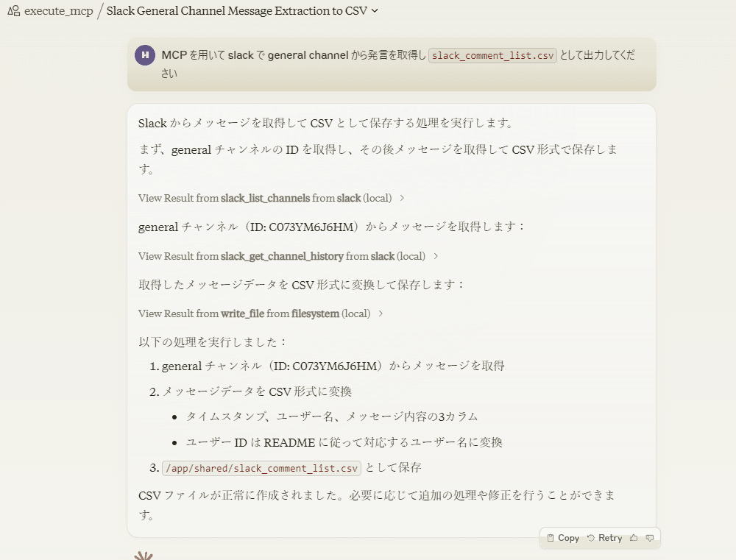Image resolution: width=736 pixels, height=560 pixels.
Task: Click list item 1 'general チャンネル…からメッセージを取得'
Action: [333, 366]
